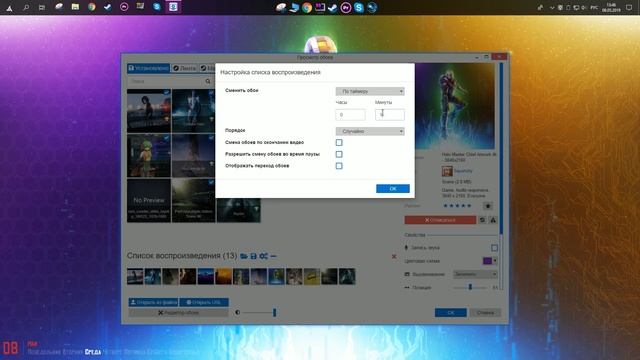Click the save playlist floppy icon
640x360 pixels.
(x=253, y=256)
